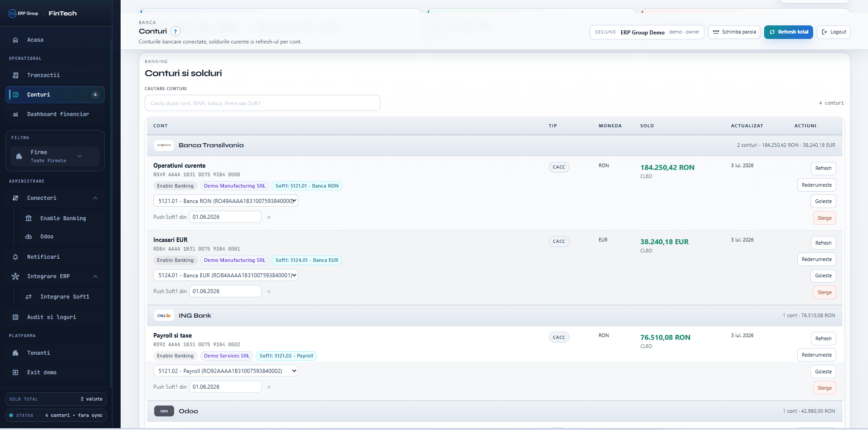Click Sterge for Operatiuni curente
868x430 pixels.
tap(824, 218)
